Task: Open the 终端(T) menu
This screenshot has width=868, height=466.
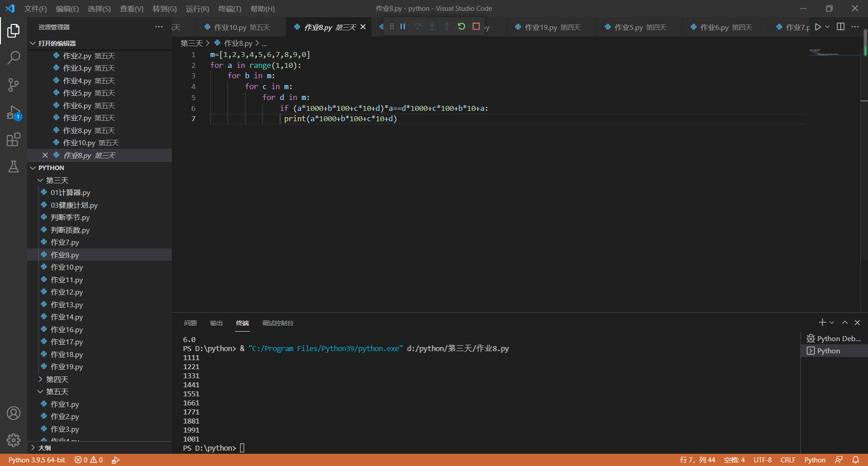Action: 230,9
